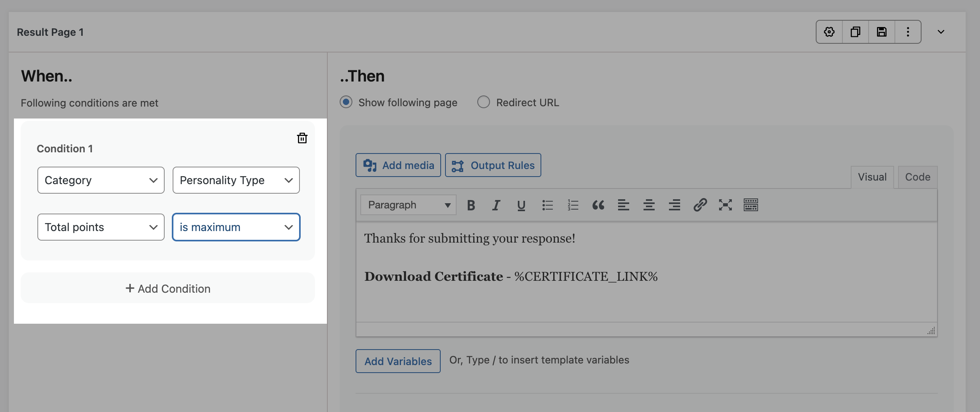The image size is (980, 412).
Task: Duplicate Result Page 1
Action: (855, 32)
